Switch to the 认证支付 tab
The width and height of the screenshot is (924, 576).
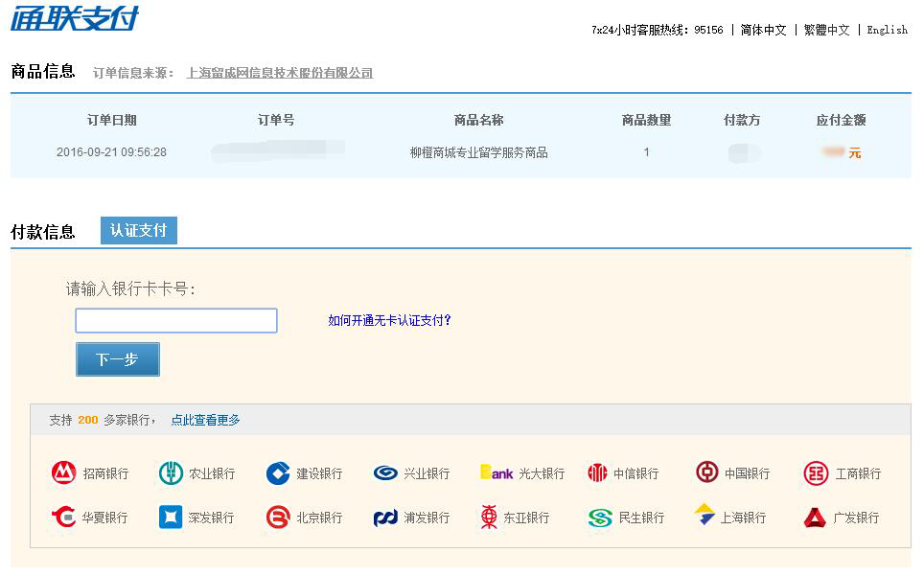click(x=138, y=230)
